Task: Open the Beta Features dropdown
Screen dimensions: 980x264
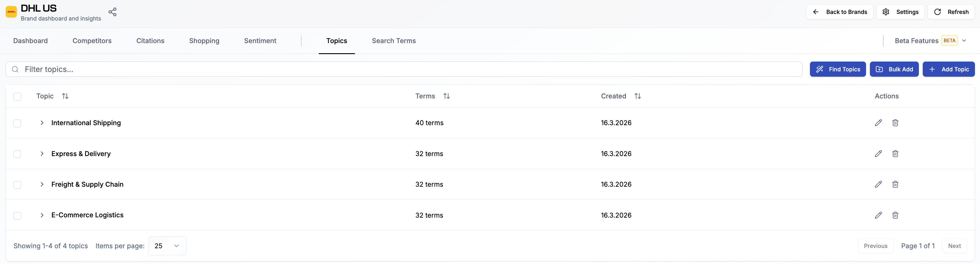Action: (x=930, y=41)
